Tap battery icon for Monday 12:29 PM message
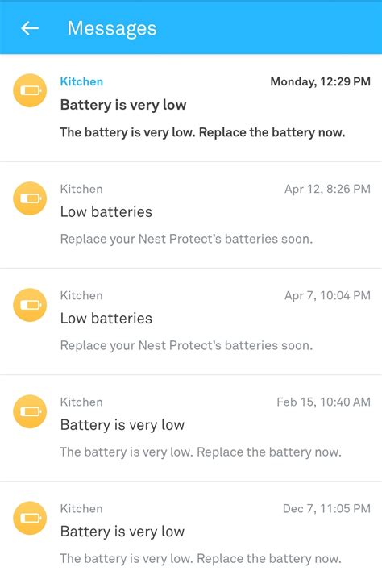 click(30, 90)
